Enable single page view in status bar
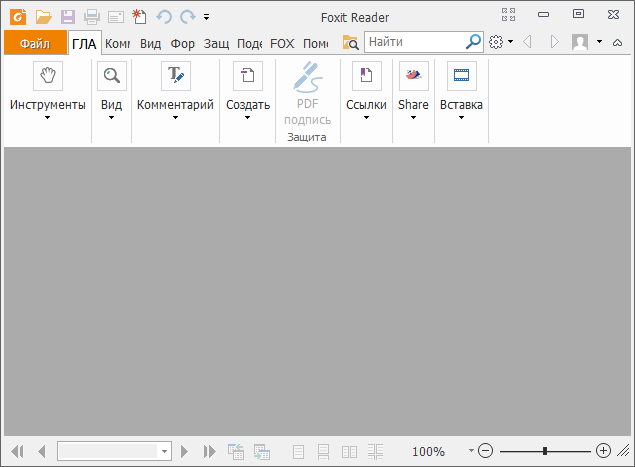Screen dimensions: 635x467 [298, 451]
